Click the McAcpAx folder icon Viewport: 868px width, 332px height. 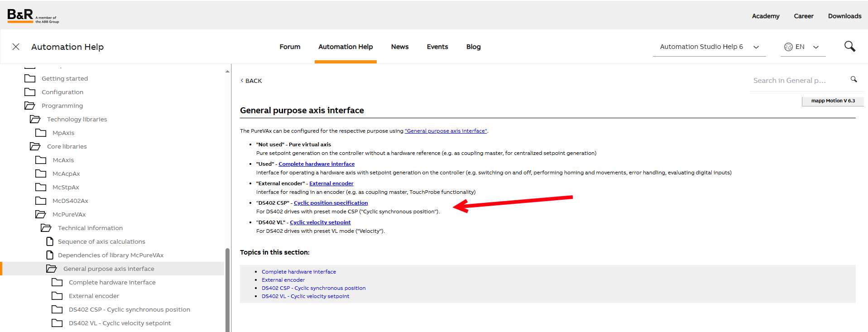41,173
